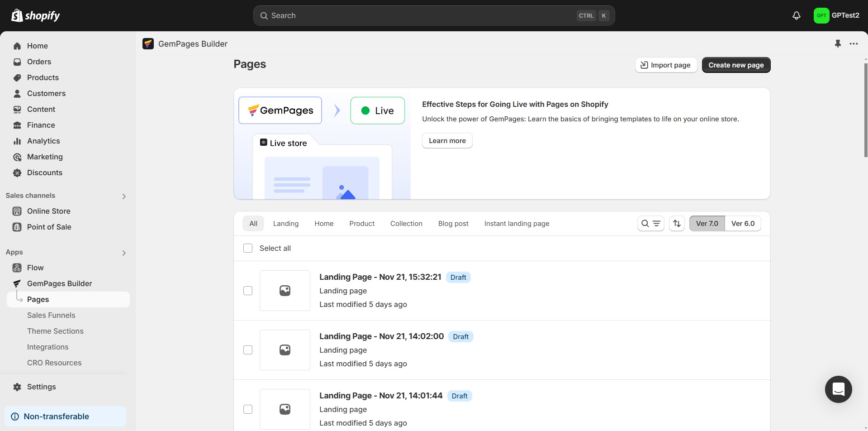Screen dimensions: 868x431
Task: Select the Discounts icon in the sidebar
Action: [17, 172]
